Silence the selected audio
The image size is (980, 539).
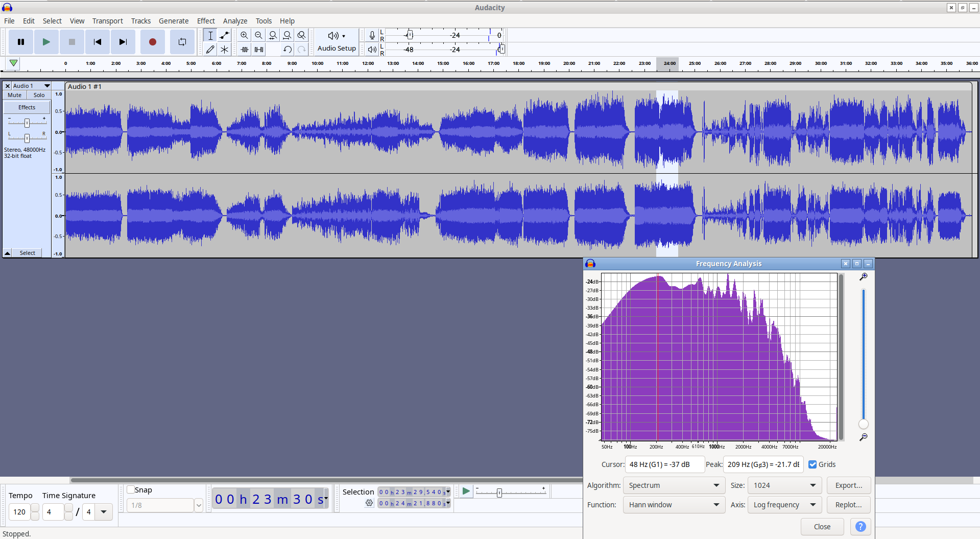[259, 50]
